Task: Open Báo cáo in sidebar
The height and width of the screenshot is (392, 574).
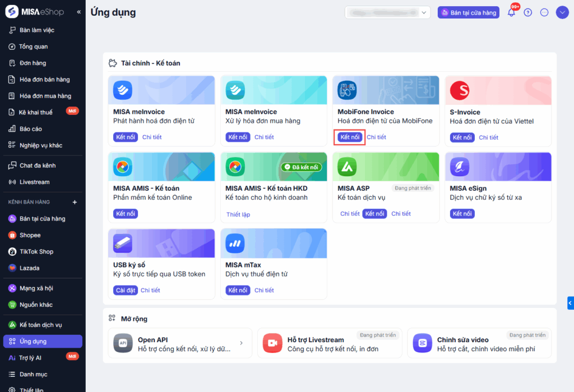Action: (x=43, y=129)
